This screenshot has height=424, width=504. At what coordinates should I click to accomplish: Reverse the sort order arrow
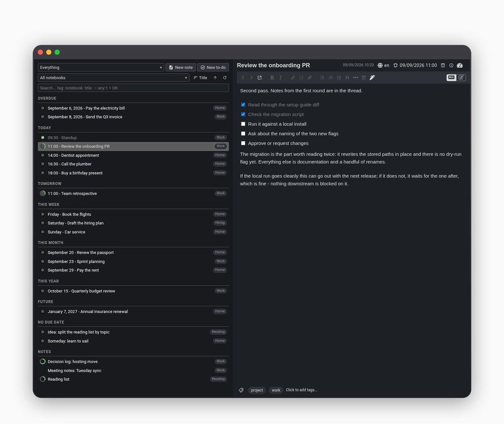coord(215,78)
